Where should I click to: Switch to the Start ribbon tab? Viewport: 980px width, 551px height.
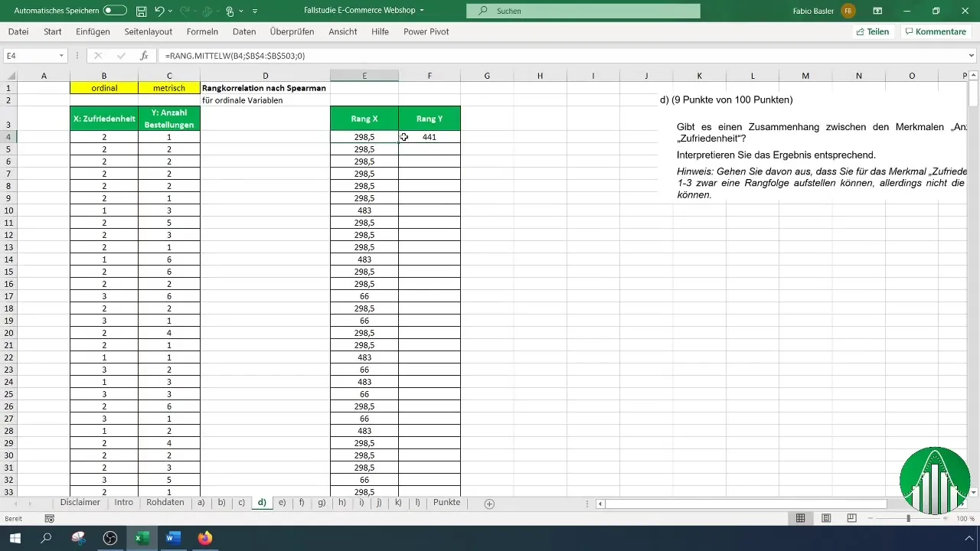click(53, 31)
